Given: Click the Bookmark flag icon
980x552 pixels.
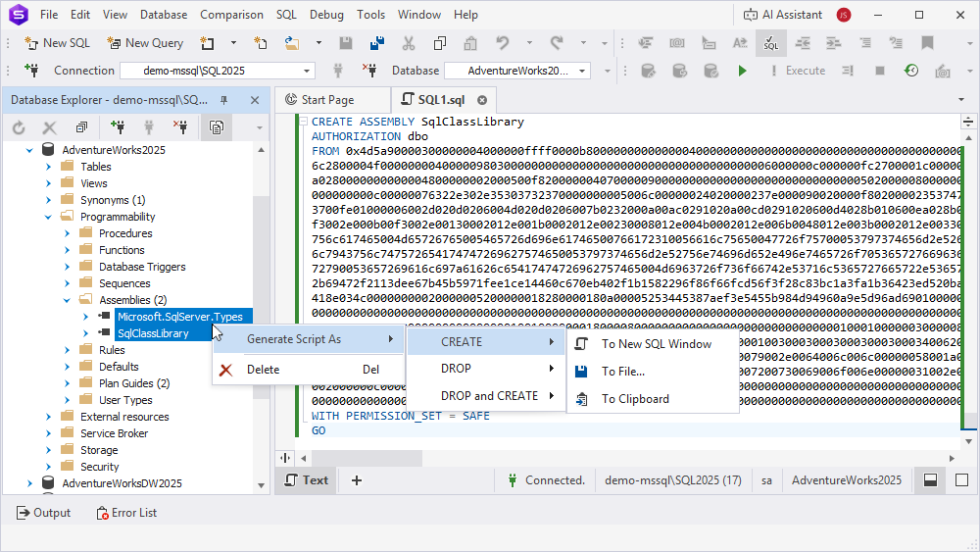Looking at the screenshot, I should point(927,43).
